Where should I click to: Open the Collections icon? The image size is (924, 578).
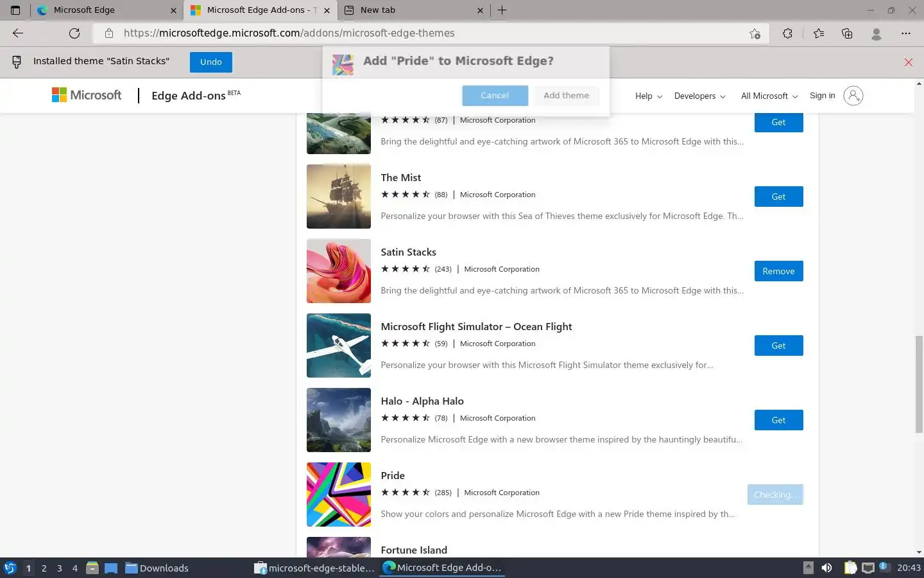pyautogui.click(x=847, y=33)
